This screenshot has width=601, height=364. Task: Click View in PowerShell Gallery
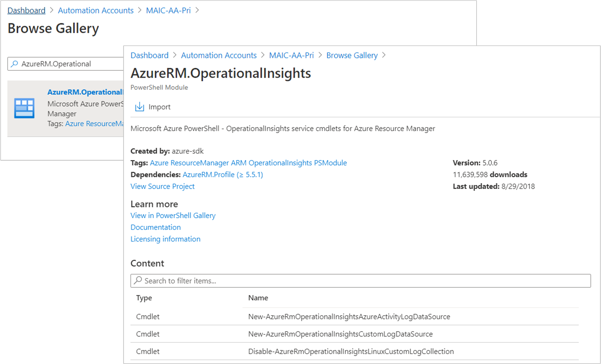pyautogui.click(x=173, y=215)
